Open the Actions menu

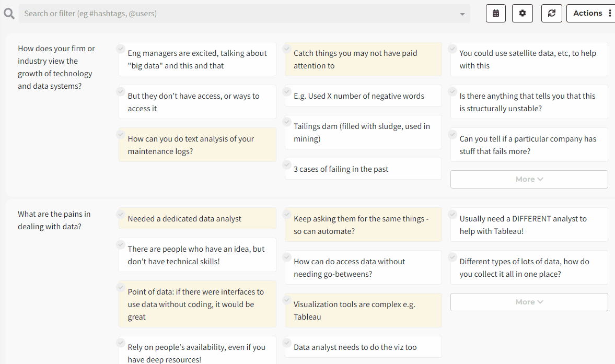pos(592,14)
